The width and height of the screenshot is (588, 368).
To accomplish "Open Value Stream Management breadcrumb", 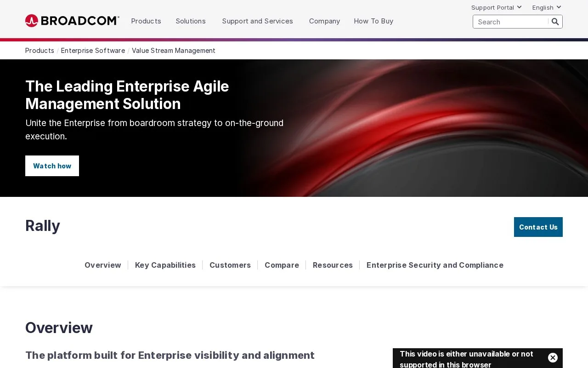I will click(174, 51).
